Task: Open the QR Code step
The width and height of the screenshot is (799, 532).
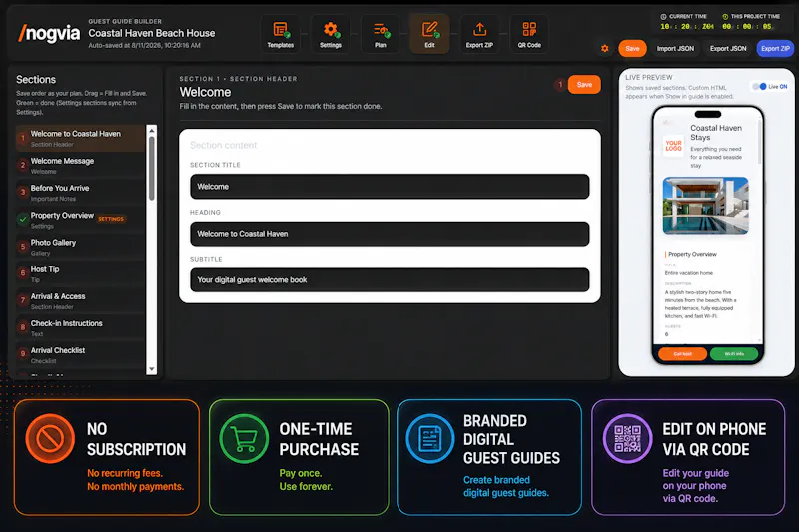Action: click(529, 34)
